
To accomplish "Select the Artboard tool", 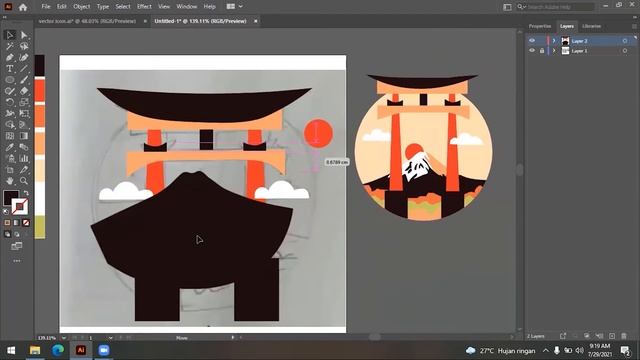I will click(x=10, y=169).
